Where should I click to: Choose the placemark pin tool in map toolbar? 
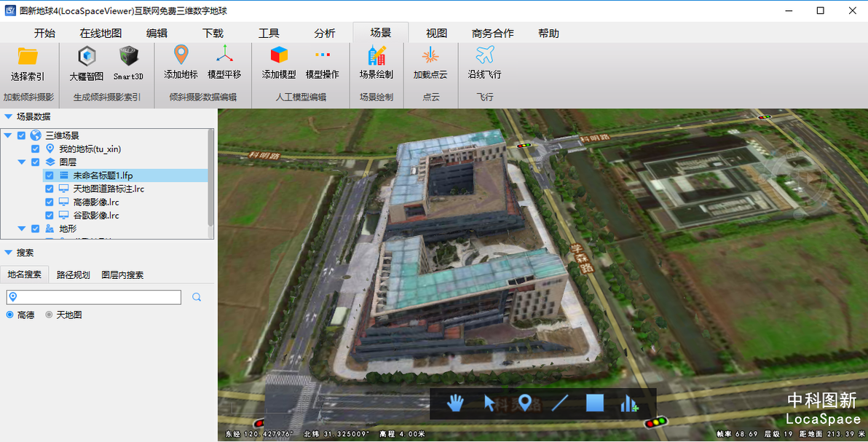point(524,403)
